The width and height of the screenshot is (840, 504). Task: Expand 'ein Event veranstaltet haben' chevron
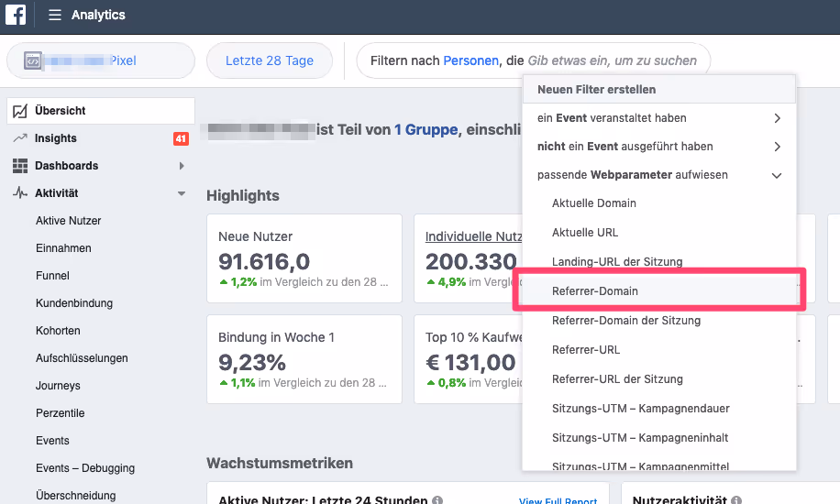(x=778, y=118)
